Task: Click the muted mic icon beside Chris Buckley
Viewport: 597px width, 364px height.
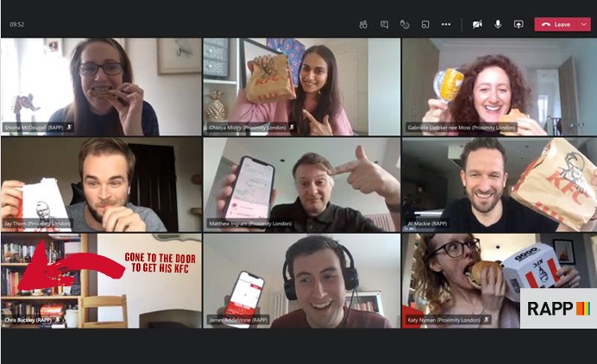Action: [x=58, y=320]
